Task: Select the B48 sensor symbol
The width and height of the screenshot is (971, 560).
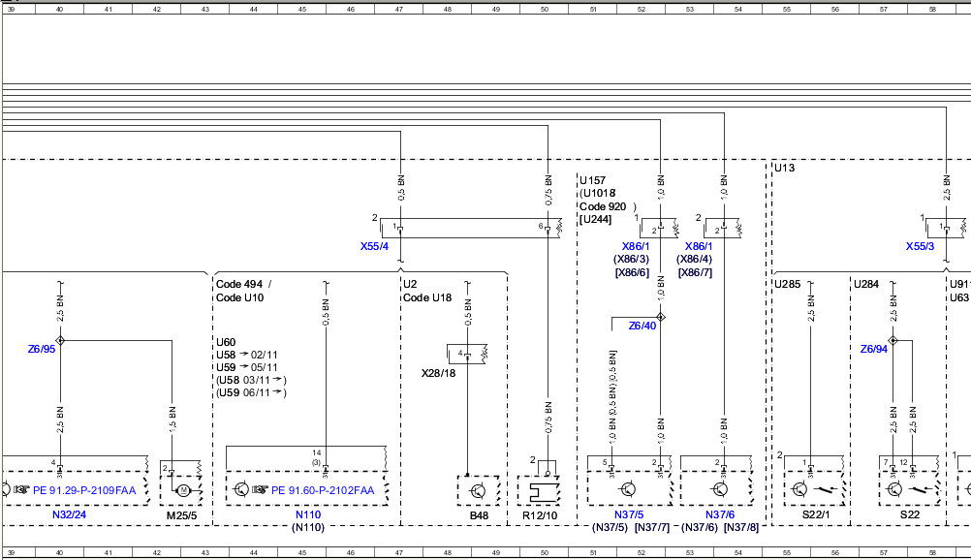Action: pyautogui.click(x=478, y=491)
